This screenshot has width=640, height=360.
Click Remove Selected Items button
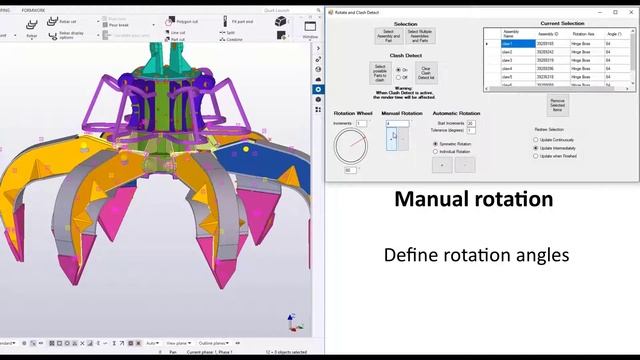pyautogui.click(x=557, y=105)
